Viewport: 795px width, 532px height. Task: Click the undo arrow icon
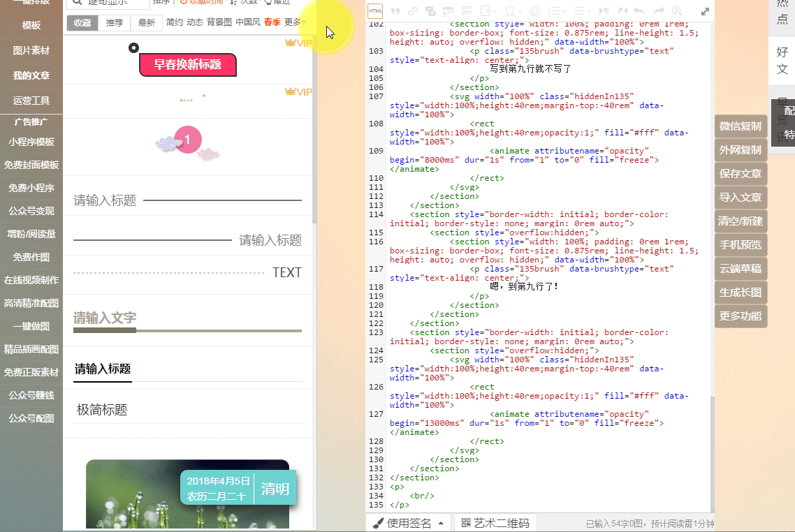pyautogui.click(x=639, y=11)
